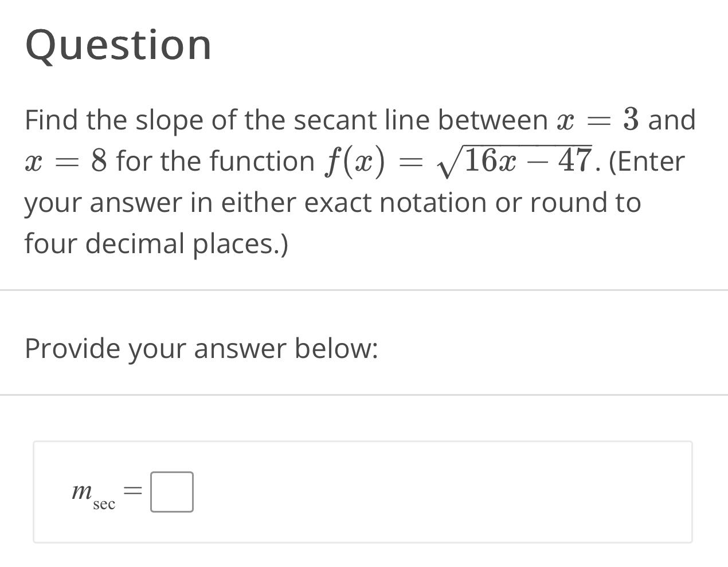The image size is (728, 567).
Task: Click the phrase Provide your answer below
Action: point(201,348)
